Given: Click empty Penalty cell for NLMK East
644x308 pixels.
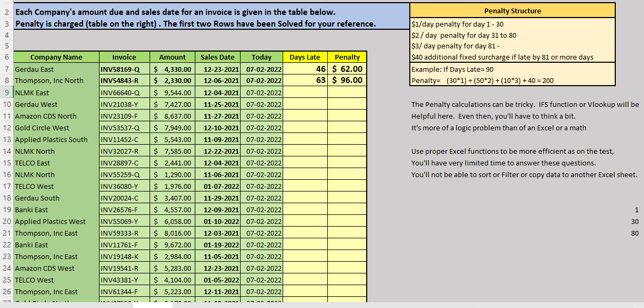Looking at the screenshot, I should pyautogui.click(x=347, y=93).
